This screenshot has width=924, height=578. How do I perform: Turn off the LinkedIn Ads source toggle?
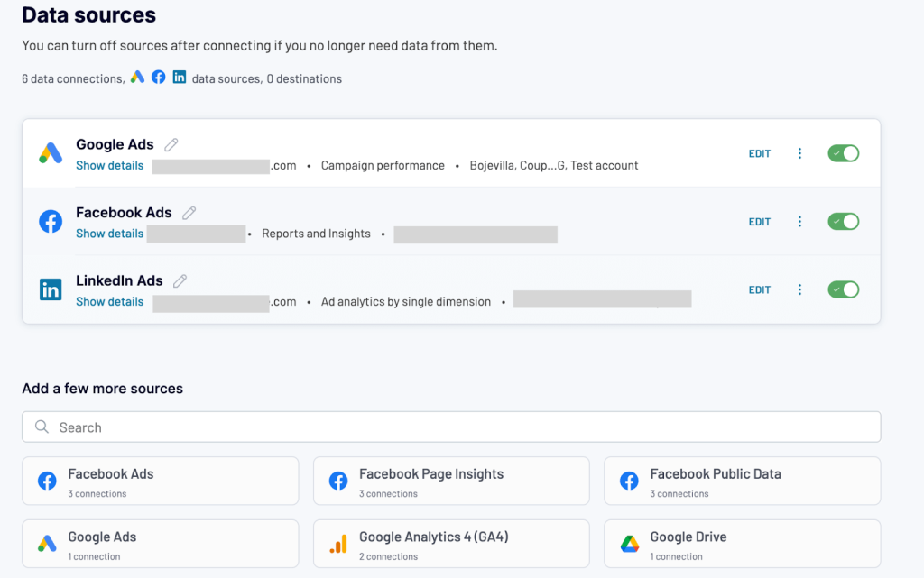[x=844, y=289]
